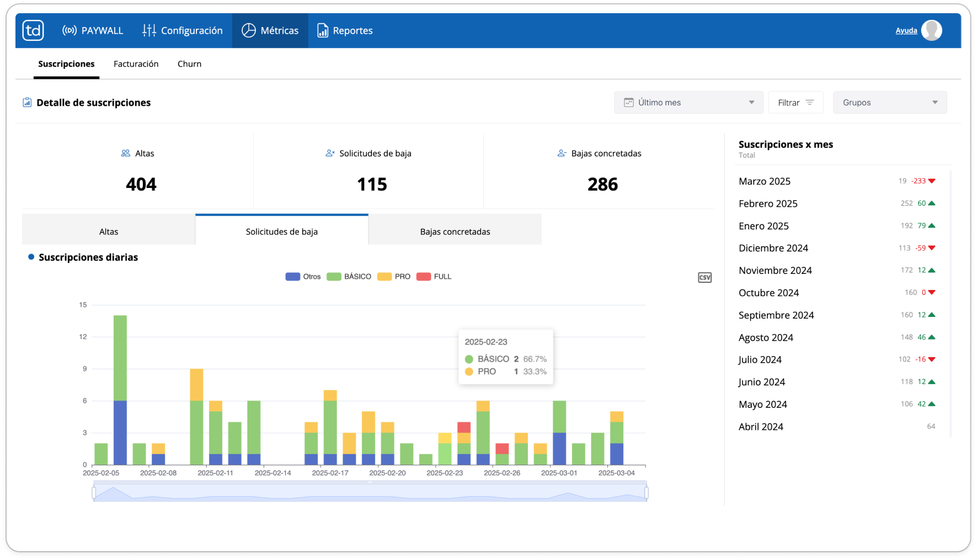Click the Marzo 2025 row
Image resolution: width=977 pixels, height=560 pixels.
pos(837,181)
